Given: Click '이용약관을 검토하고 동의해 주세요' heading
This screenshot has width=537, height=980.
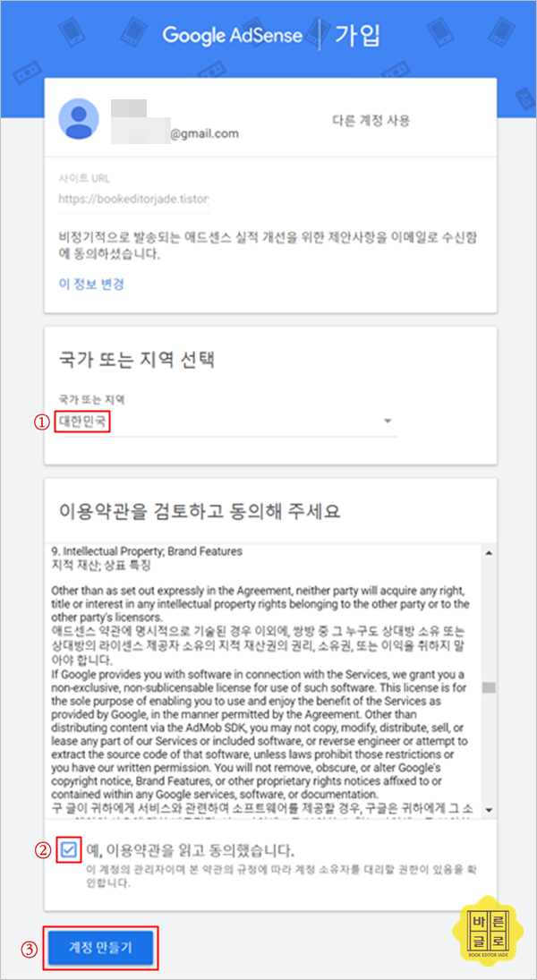Looking at the screenshot, I should (x=200, y=512).
